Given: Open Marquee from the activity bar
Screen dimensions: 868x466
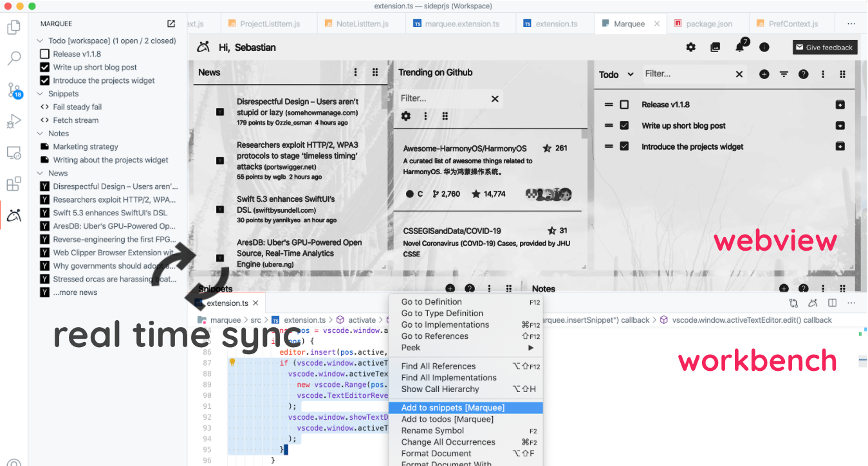Looking at the screenshot, I should 14,215.
